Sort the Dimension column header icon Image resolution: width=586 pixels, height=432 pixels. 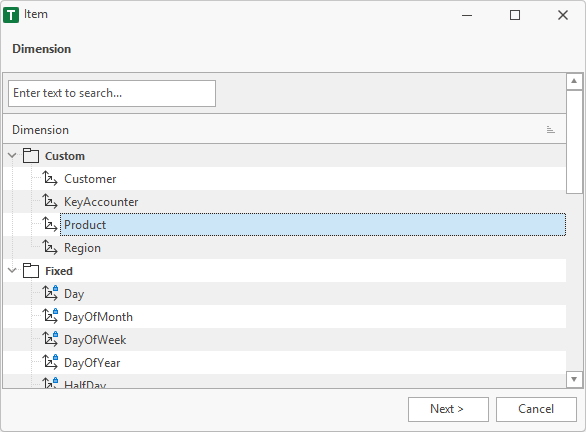(x=550, y=130)
